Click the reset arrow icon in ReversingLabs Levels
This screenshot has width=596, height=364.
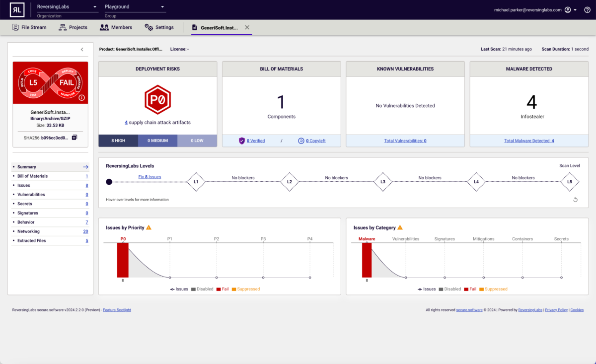pyautogui.click(x=575, y=200)
